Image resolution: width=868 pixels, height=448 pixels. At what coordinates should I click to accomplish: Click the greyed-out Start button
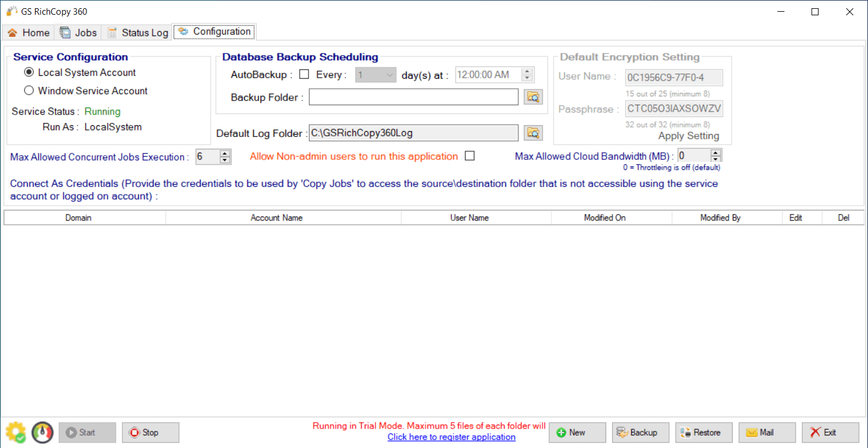[87, 433]
